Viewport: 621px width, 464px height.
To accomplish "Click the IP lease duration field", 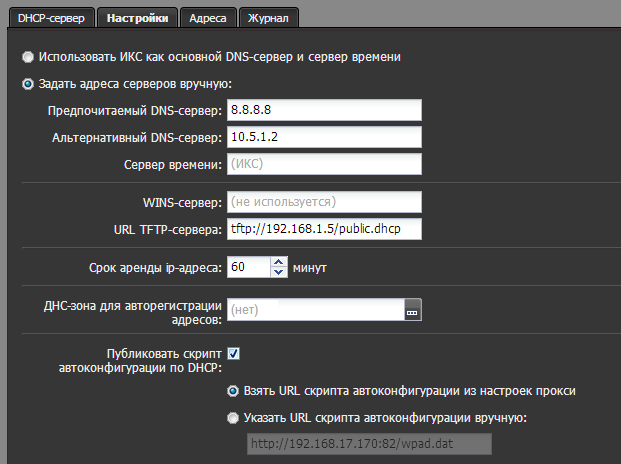I will coord(249,268).
